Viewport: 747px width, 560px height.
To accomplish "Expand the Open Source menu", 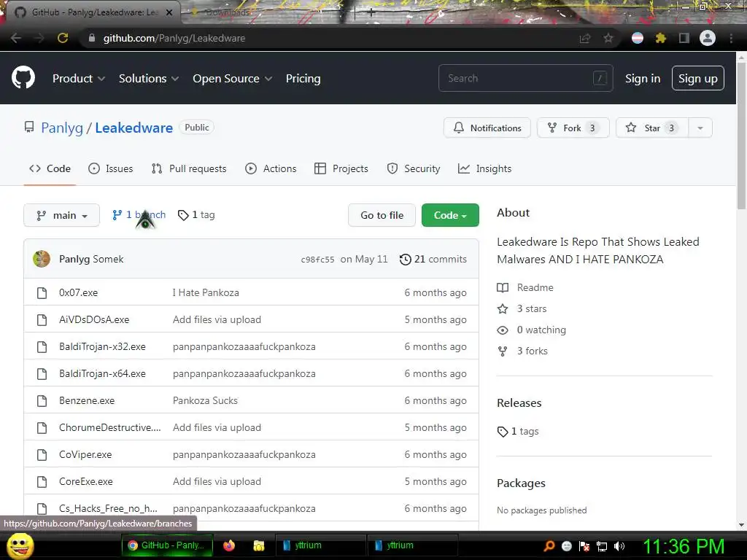I will [x=233, y=79].
